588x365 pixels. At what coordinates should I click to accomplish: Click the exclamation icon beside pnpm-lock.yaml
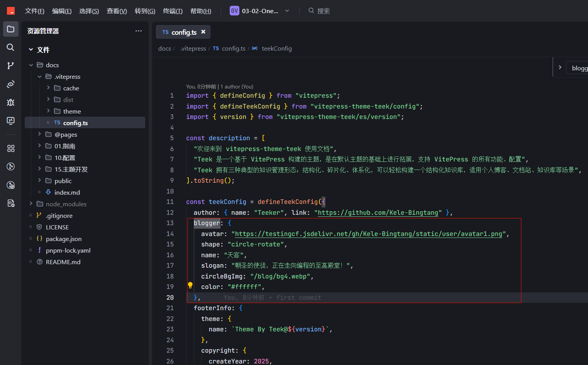click(39, 250)
